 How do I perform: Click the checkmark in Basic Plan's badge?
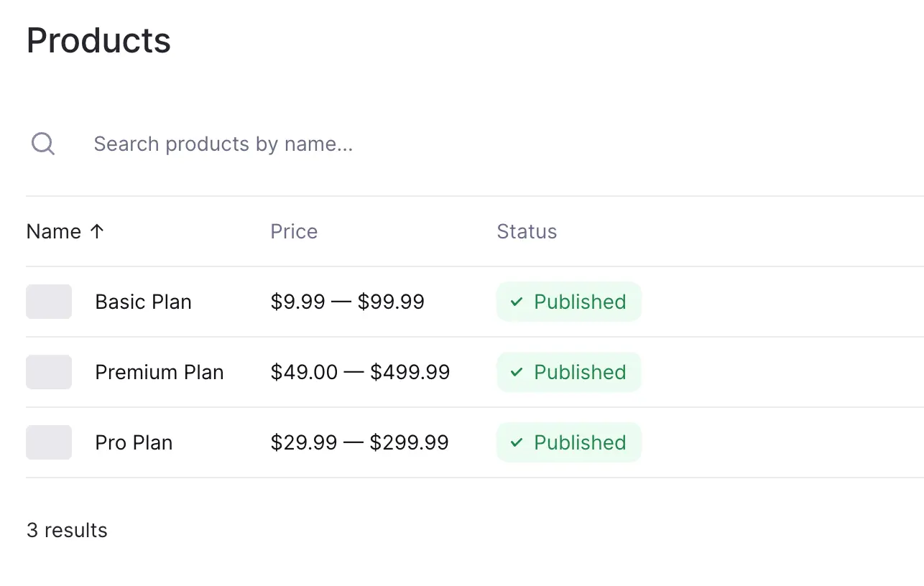pos(516,302)
